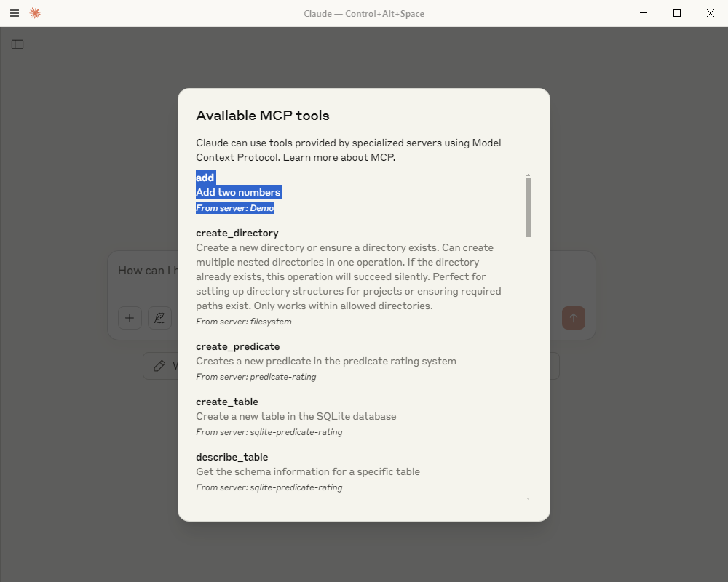Minimize the Claude window

coord(644,13)
